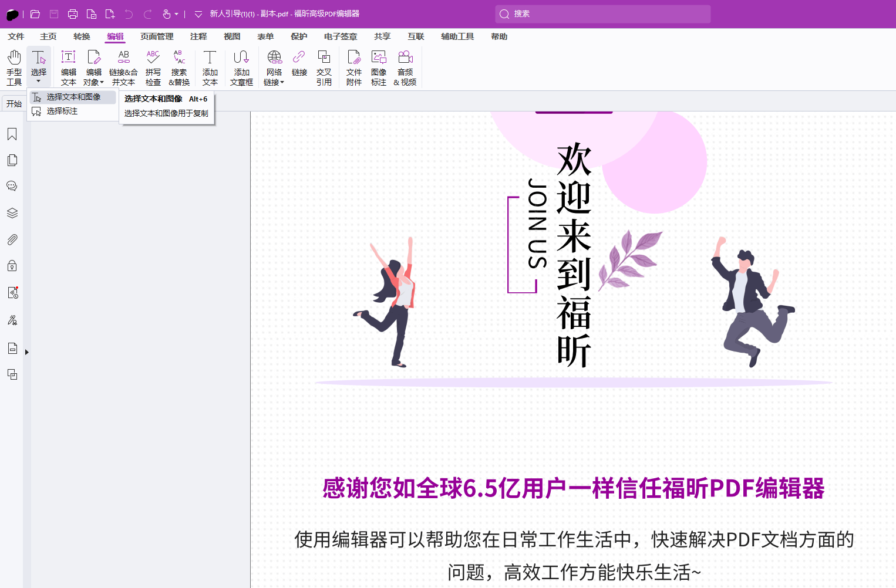Switch to the 互联 ribbon tab
This screenshot has height=588, width=896.
pos(416,36)
